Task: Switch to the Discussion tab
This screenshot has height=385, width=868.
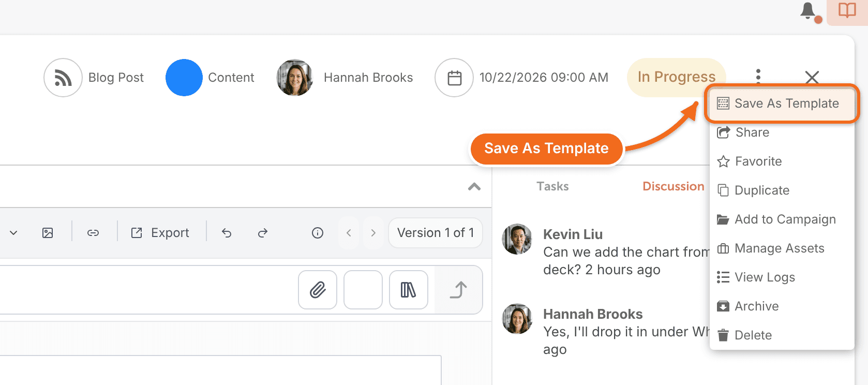Action: [x=674, y=186]
